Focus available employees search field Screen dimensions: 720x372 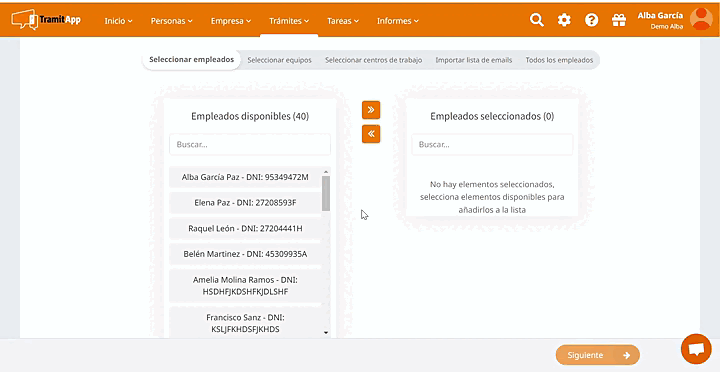[250, 144]
